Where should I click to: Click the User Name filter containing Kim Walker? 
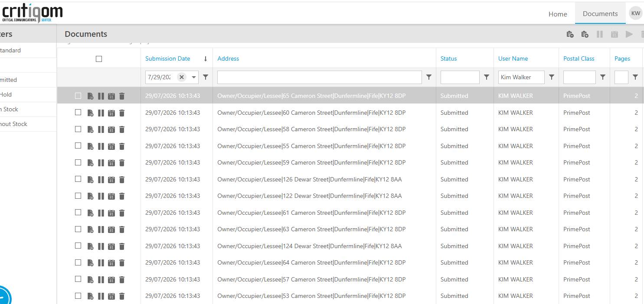521,77
